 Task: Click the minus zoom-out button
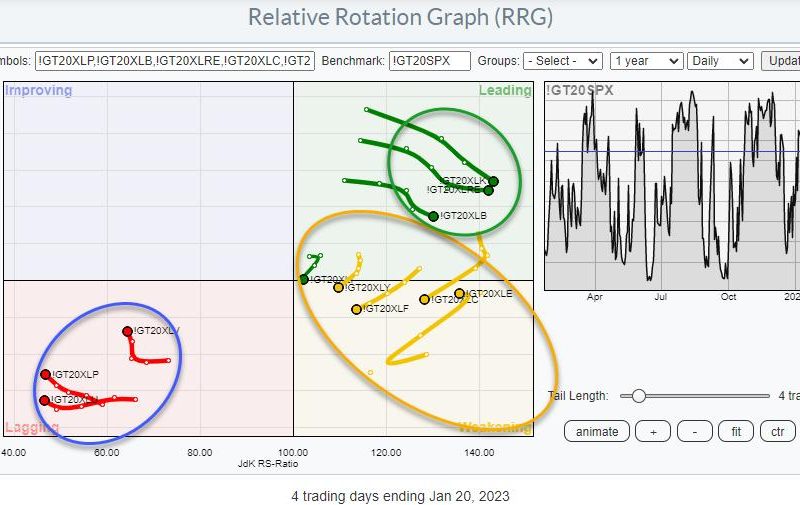coord(694,432)
